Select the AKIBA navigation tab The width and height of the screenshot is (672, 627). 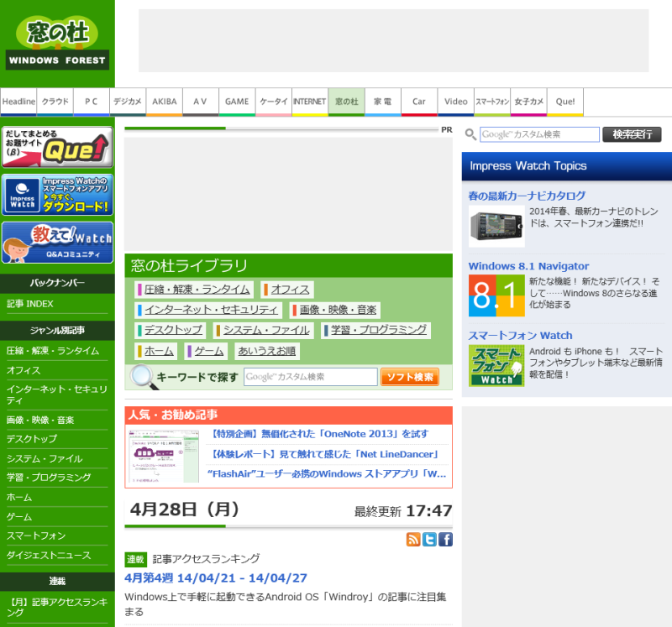[x=164, y=102]
